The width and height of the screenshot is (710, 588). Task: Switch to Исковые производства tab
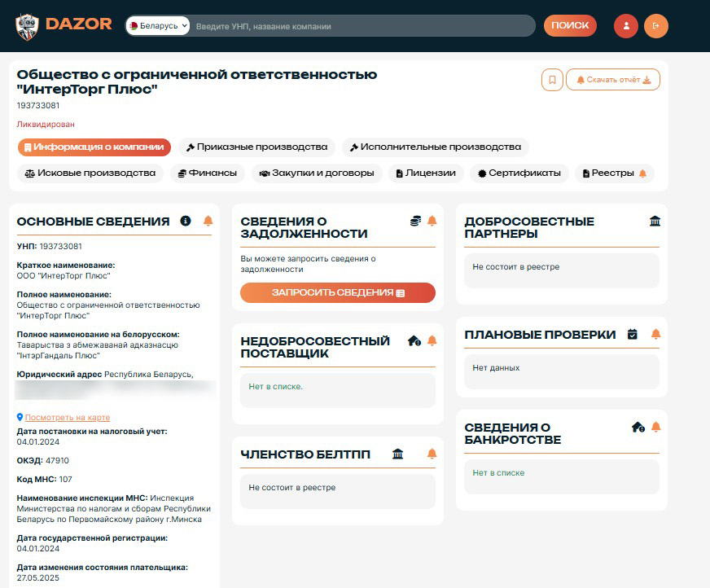click(90, 173)
